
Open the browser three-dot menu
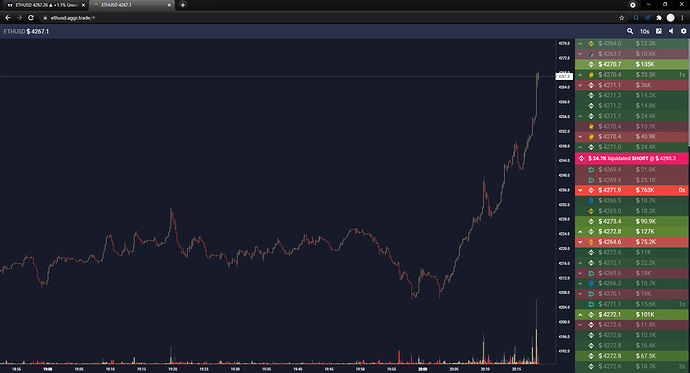pos(683,18)
